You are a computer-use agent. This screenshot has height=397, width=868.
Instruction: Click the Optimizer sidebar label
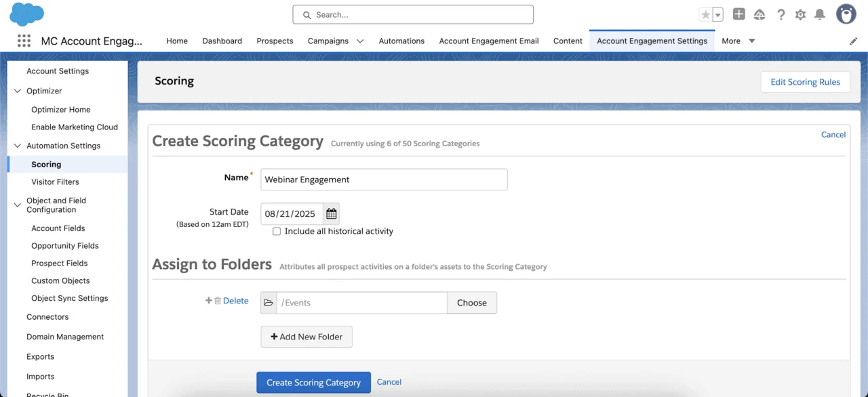[44, 91]
